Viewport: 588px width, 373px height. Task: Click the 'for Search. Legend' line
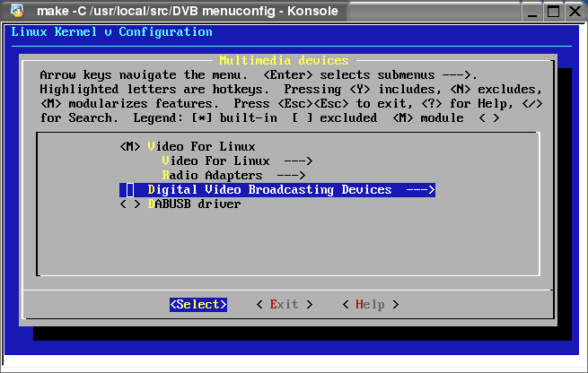(269, 118)
